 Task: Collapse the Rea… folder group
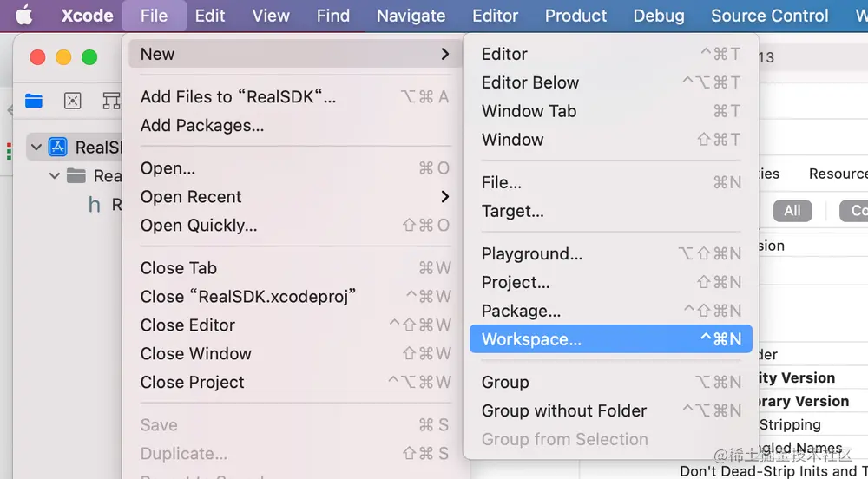54,176
